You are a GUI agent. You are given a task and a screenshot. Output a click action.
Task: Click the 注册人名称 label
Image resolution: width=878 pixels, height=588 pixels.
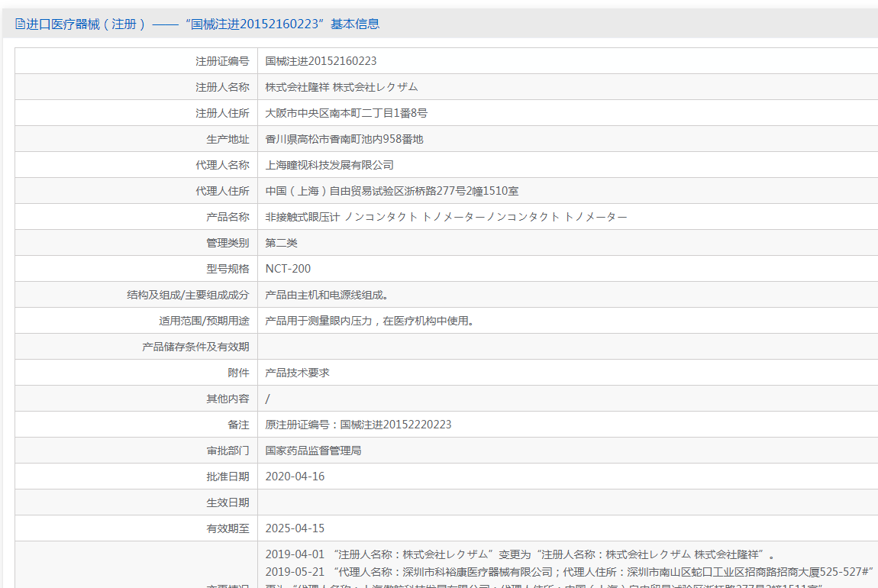point(222,87)
